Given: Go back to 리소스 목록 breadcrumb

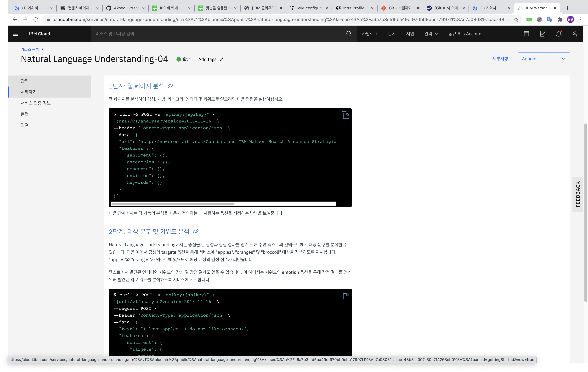Looking at the screenshot, I should coord(30,49).
